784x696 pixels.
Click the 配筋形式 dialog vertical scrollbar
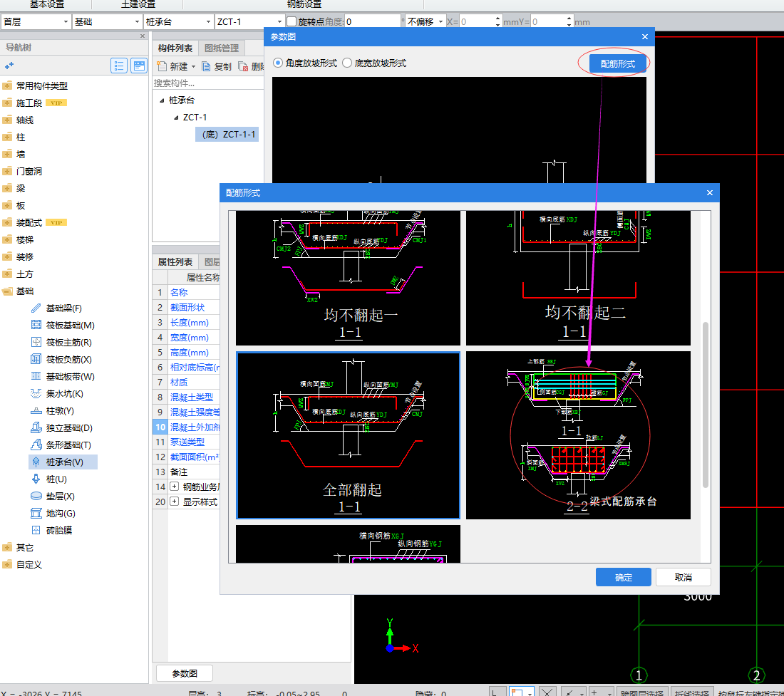(706, 405)
